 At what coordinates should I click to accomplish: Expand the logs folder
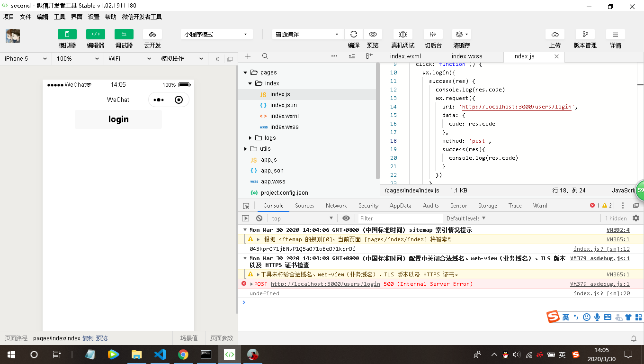[250, 138]
